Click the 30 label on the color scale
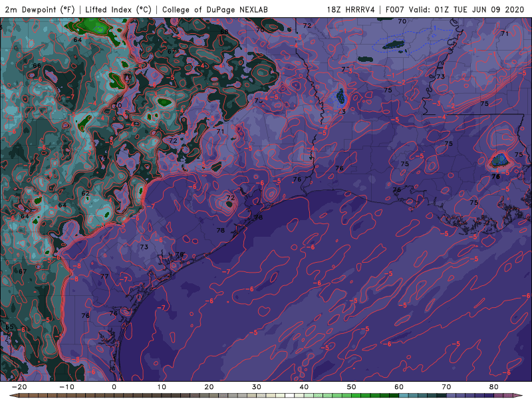Screen dimensions: 532x399 click(257, 387)
